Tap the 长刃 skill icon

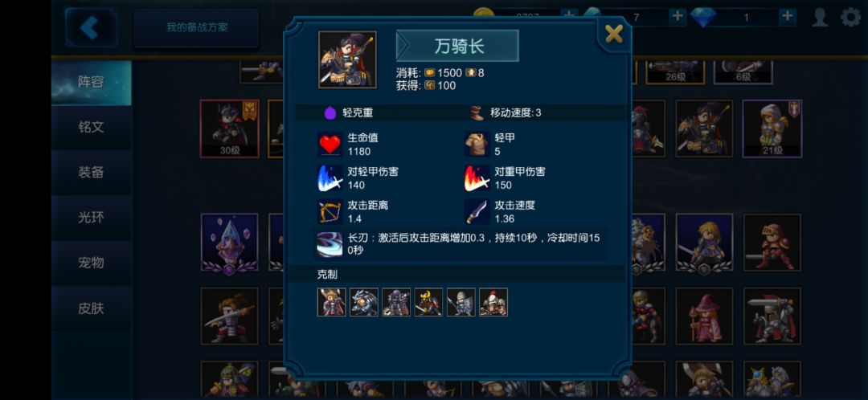[330, 244]
